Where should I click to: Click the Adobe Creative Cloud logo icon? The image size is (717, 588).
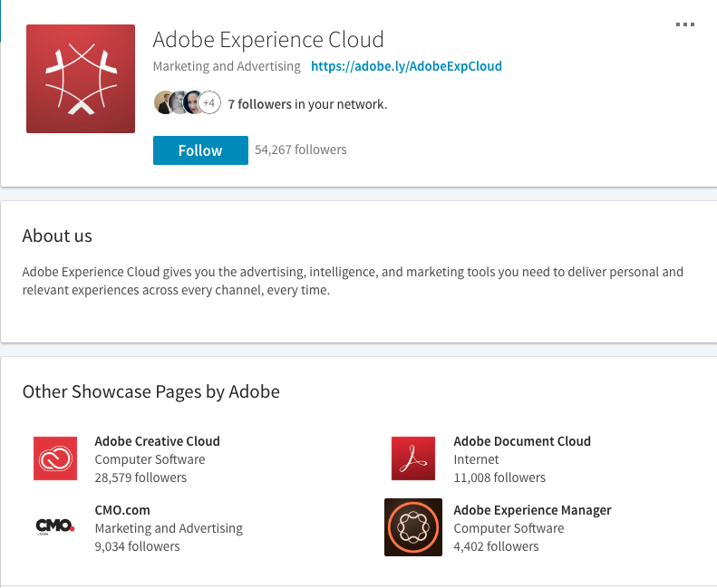55,458
